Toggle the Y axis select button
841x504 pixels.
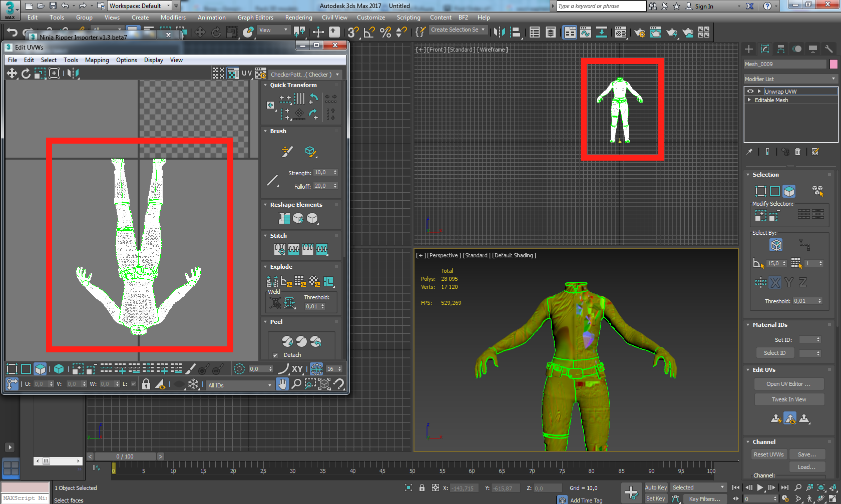[x=789, y=283]
